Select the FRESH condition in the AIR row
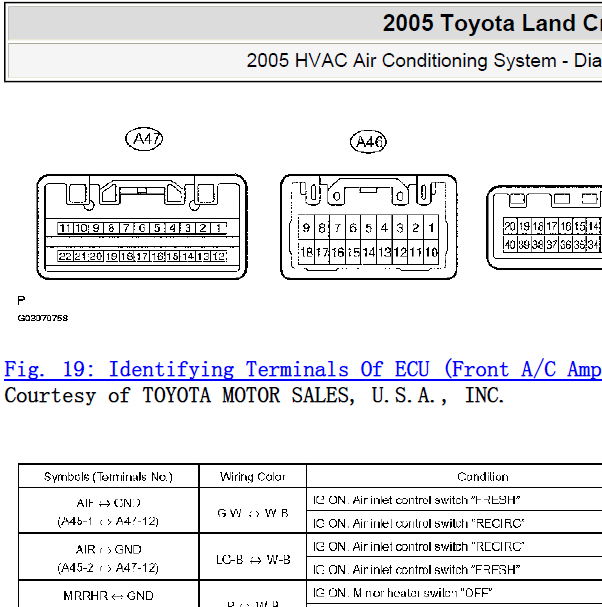This screenshot has height=607, width=602. pyautogui.click(x=417, y=569)
